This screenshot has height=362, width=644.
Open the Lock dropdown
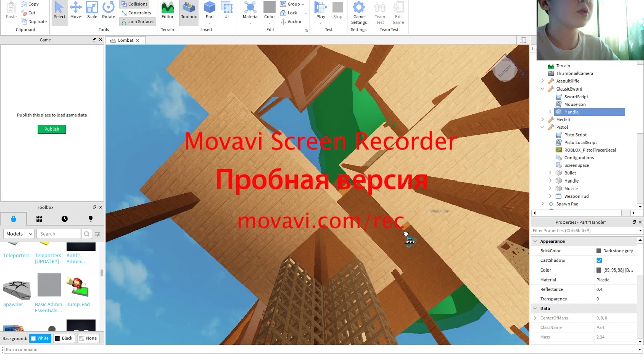[293, 13]
